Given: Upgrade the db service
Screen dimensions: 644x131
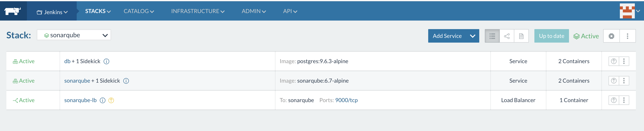Looking at the screenshot, I should (x=613, y=61).
